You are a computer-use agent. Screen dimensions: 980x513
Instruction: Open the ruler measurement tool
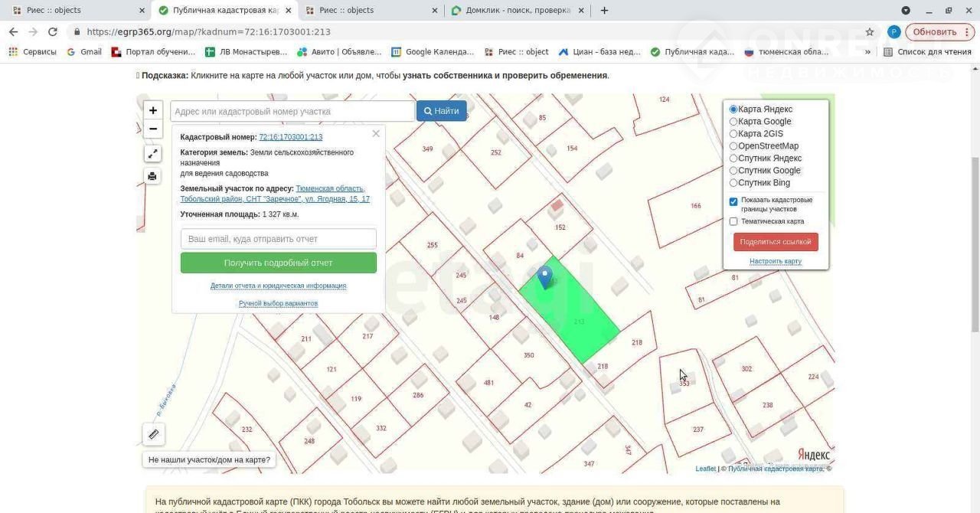pos(153,434)
